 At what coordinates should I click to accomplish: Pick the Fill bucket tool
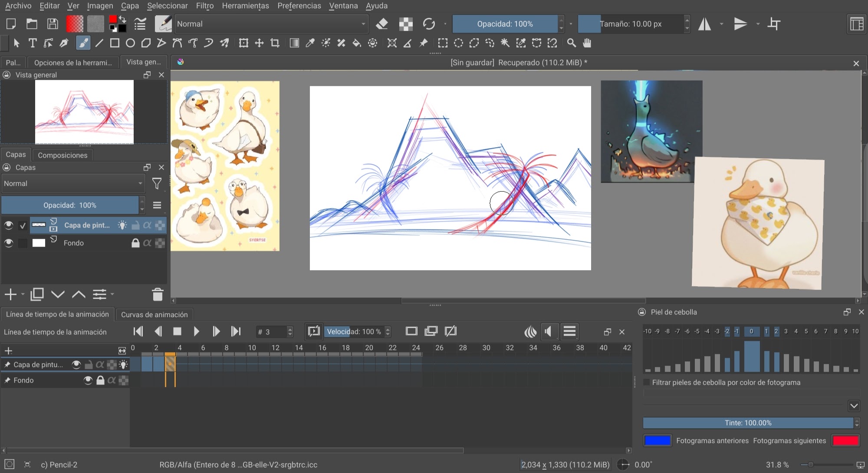coord(357,43)
